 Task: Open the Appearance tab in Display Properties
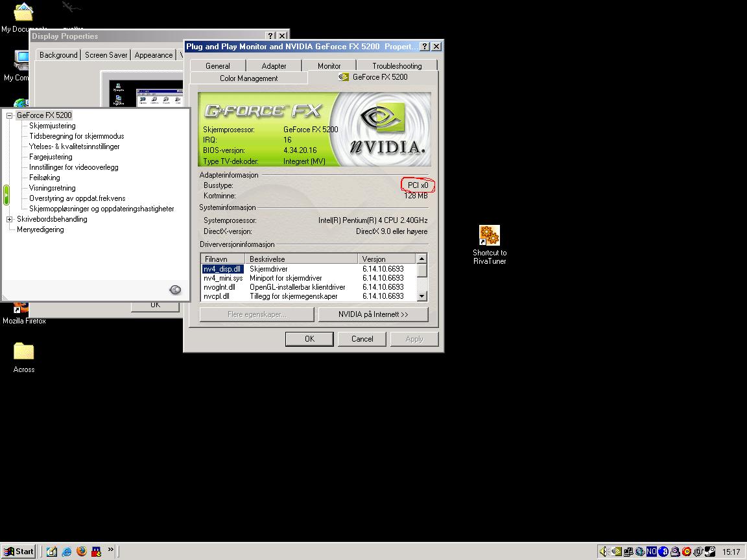tap(154, 54)
